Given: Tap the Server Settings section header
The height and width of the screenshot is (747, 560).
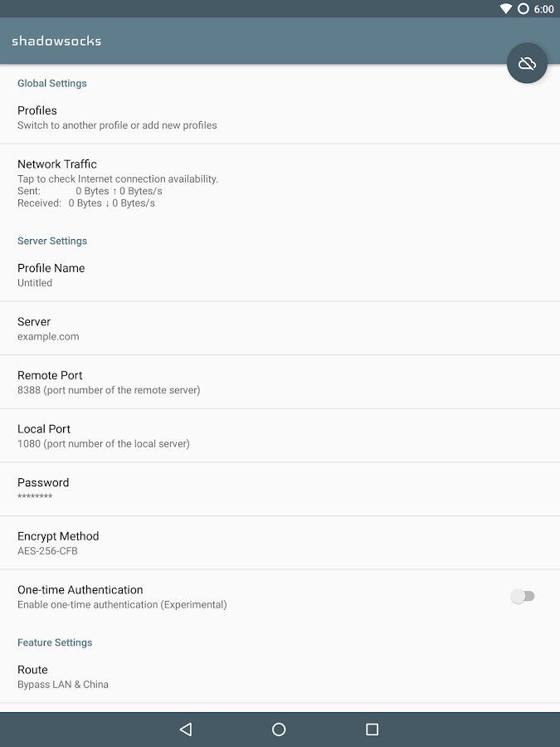Looking at the screenshot, I should (52, 241).
